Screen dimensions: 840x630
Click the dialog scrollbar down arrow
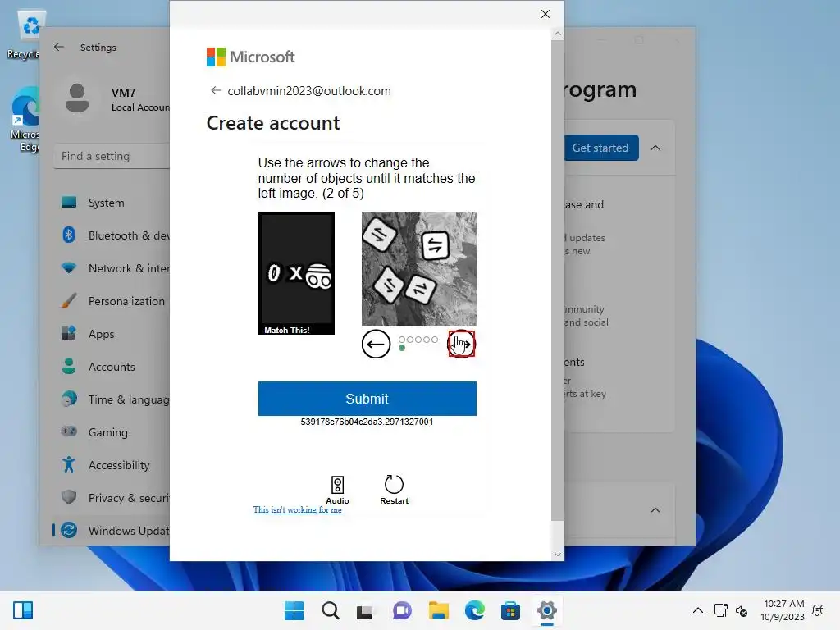(x=558, y=555)
